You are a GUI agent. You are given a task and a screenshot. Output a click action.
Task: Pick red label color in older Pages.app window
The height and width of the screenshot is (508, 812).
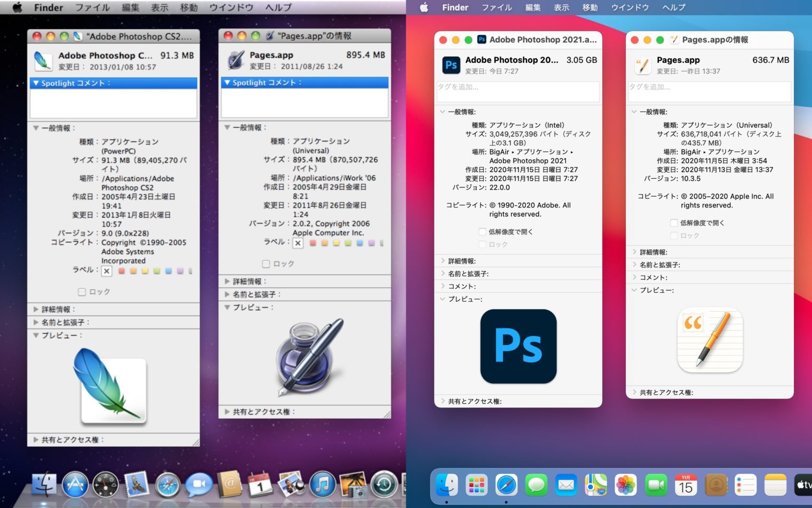(x=313, y=243)
